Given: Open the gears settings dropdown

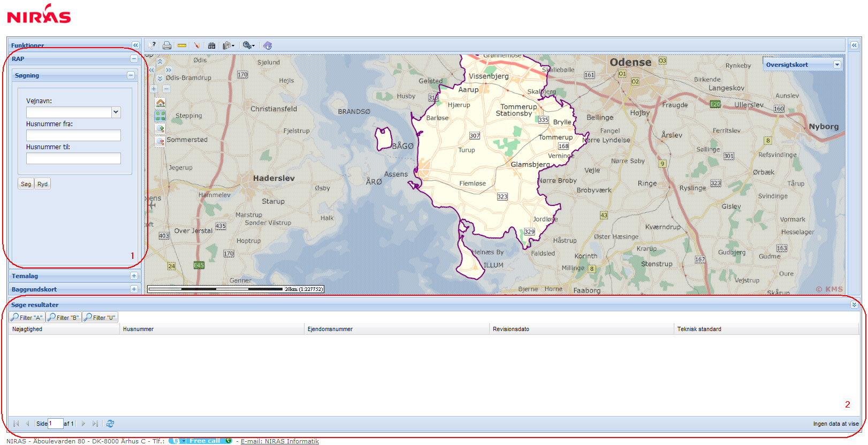Looking at the screenshot, I should tap(248, 45).
